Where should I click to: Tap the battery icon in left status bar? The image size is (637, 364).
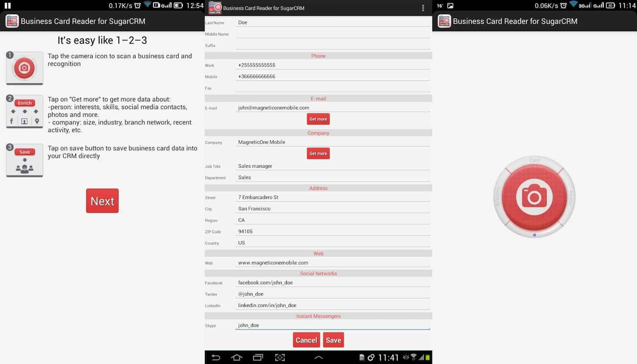pyautogui.click(x=178, y=5)
